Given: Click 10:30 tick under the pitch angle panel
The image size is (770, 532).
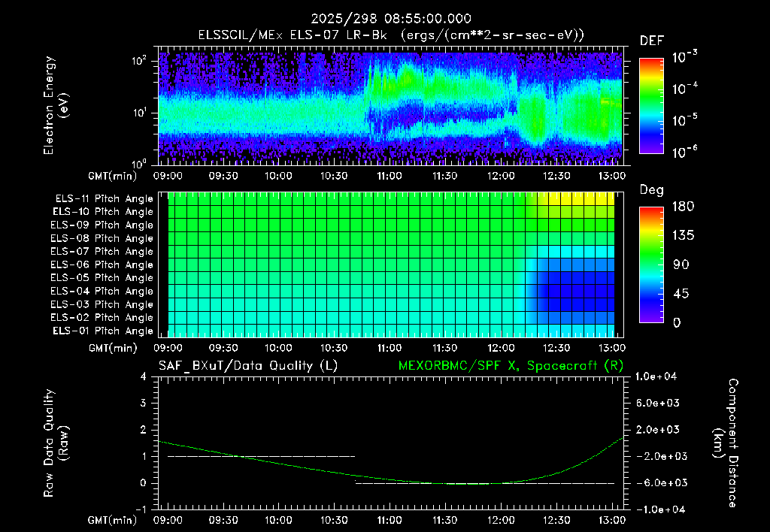Looking at the screenshot, I should tap(334, 348).
